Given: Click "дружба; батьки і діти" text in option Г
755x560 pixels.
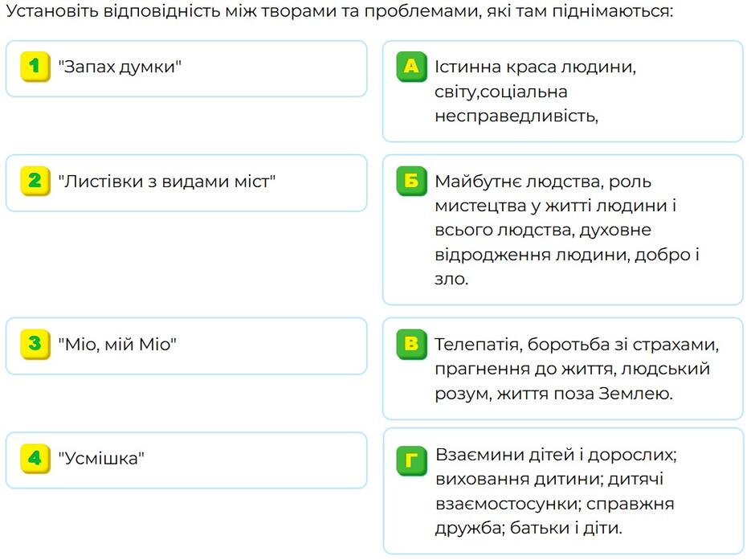Looking at the screenshot, I should click(x=528, y=528).
